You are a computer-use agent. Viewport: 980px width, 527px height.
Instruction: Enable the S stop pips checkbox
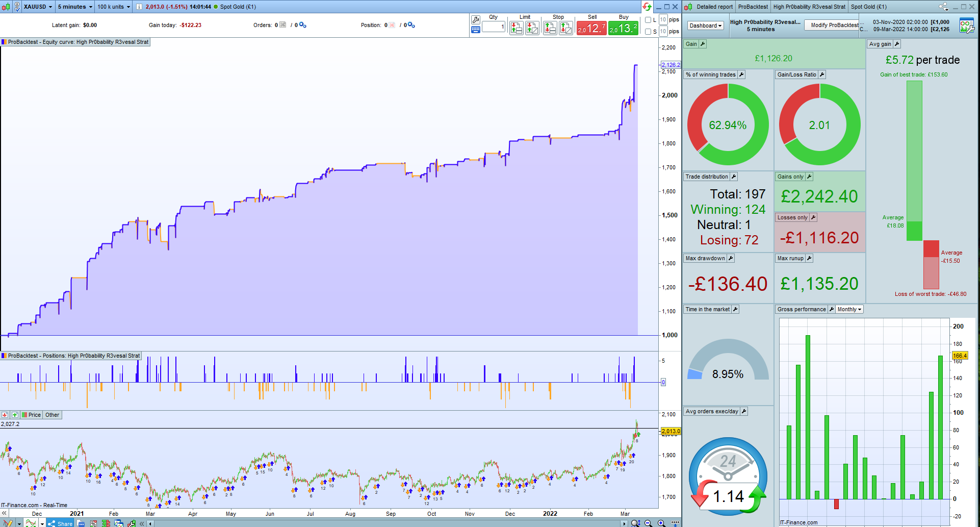point(648,32)
